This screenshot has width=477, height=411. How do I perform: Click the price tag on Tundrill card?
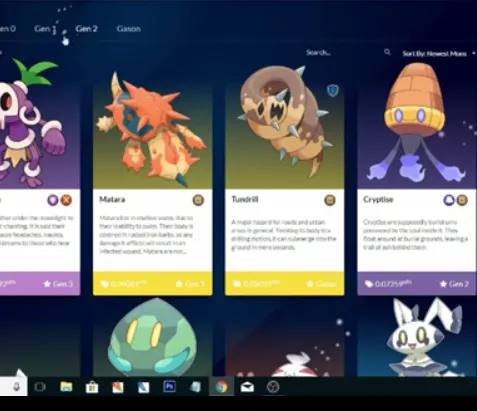point(256,284)
